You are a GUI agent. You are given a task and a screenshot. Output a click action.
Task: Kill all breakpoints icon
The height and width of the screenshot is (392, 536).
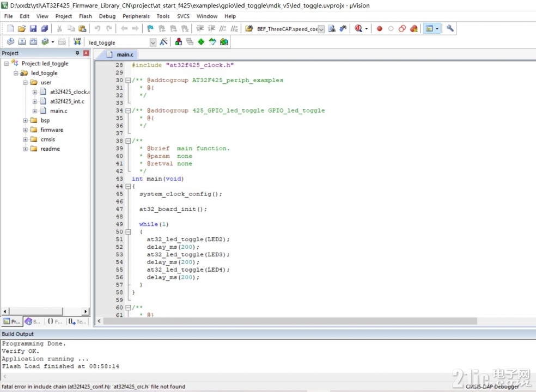[414, 29]
